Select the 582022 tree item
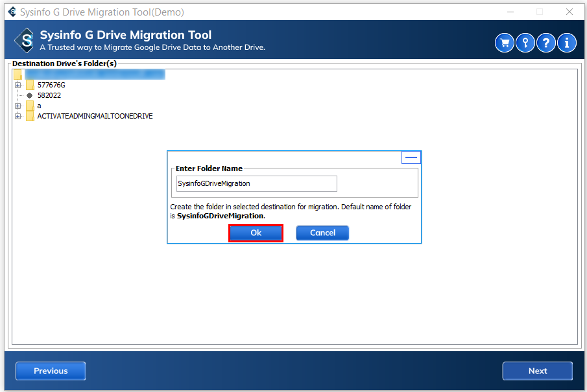This screenshot has height=392, width=587. click(x=49, y=95)
